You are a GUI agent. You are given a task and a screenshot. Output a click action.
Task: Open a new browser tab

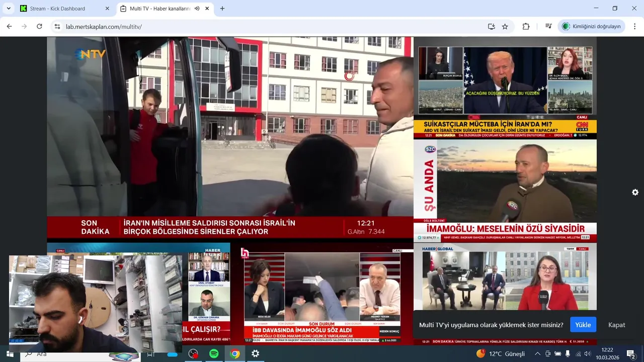point(222,9)
